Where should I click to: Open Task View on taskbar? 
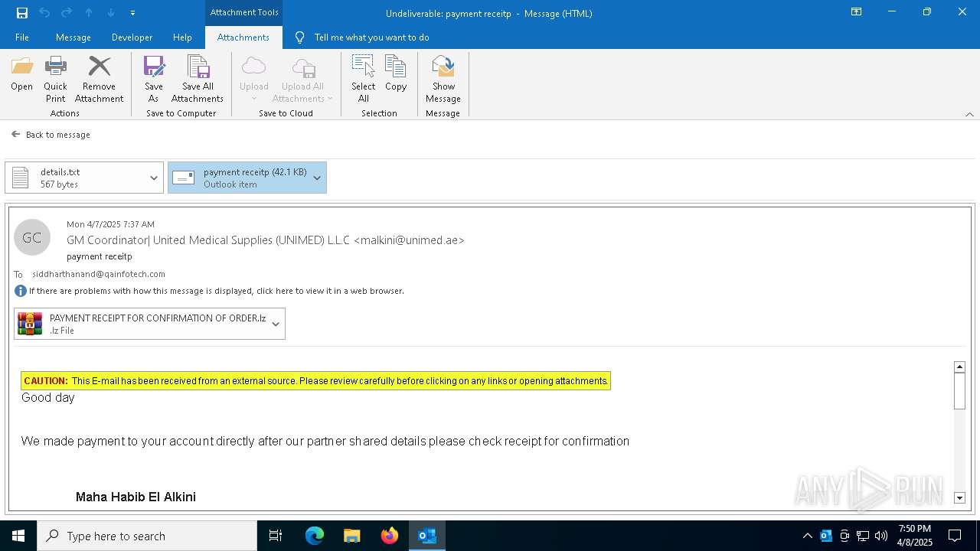click(276, 536)
